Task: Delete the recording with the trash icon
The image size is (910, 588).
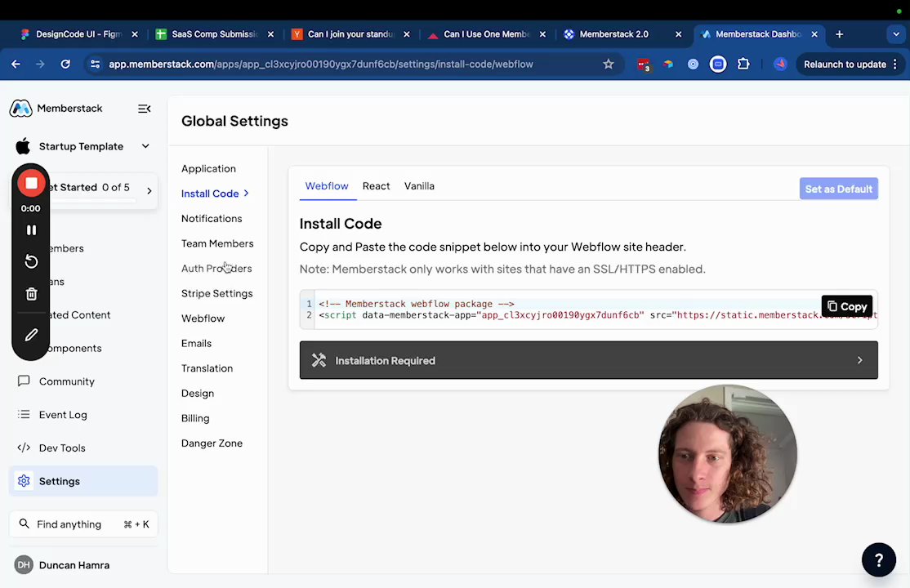Action: [31, 294]
